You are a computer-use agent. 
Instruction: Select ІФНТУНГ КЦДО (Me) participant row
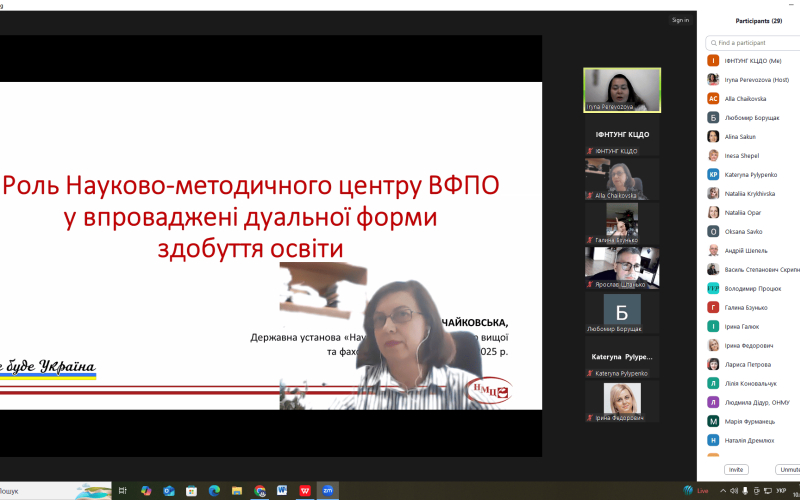[x=753, y=61]
